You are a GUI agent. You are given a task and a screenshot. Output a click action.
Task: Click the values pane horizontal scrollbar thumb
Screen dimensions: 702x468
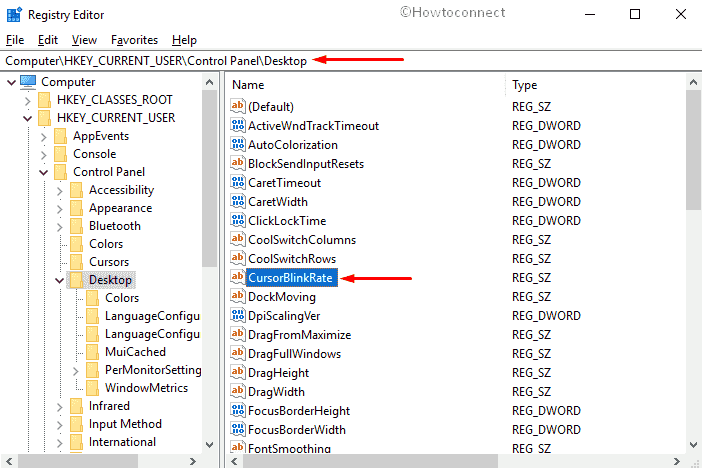pos(370,461)
